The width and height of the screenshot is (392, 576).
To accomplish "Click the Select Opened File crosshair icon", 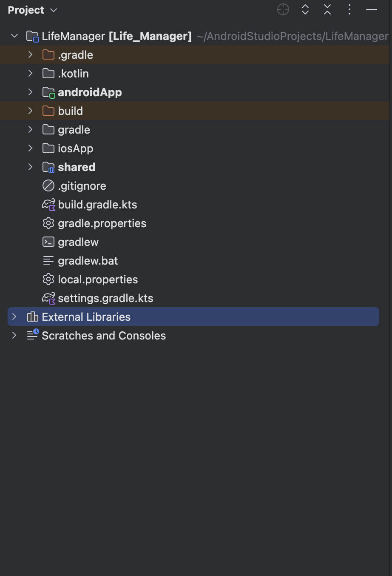I will (x=283, y=10).
